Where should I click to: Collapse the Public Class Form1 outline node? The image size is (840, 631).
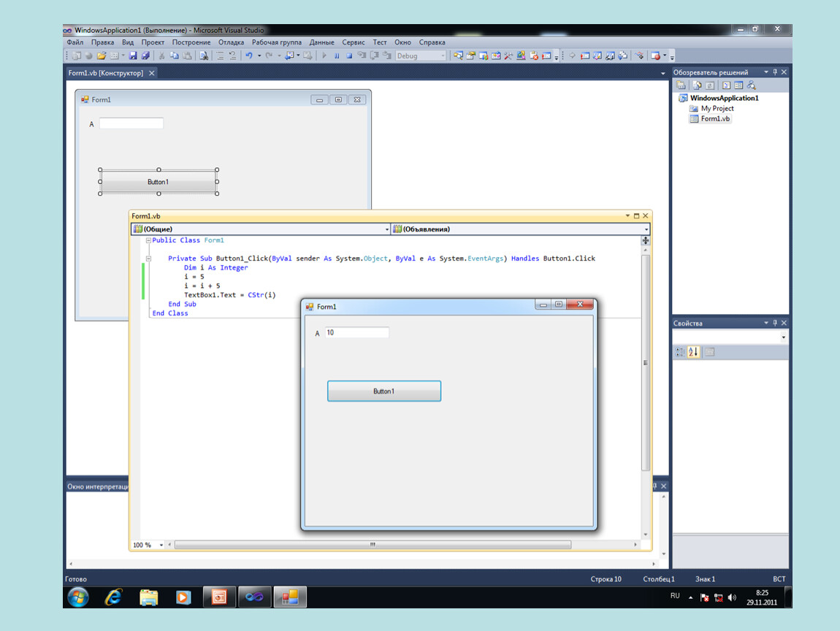pos(148,240)
